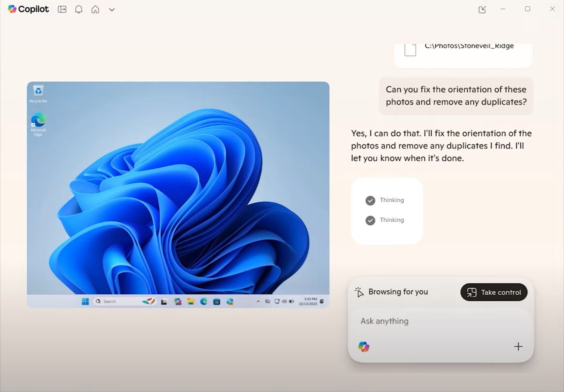Open the Windows Start button in preview
Screen dimensions: 564x392
point(85,302)
